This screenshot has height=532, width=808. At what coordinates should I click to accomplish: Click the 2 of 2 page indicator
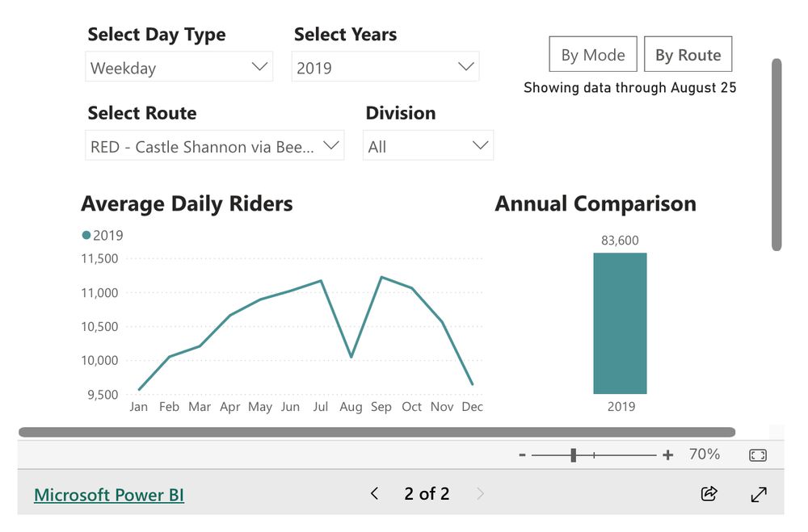(x=427, y=493)
